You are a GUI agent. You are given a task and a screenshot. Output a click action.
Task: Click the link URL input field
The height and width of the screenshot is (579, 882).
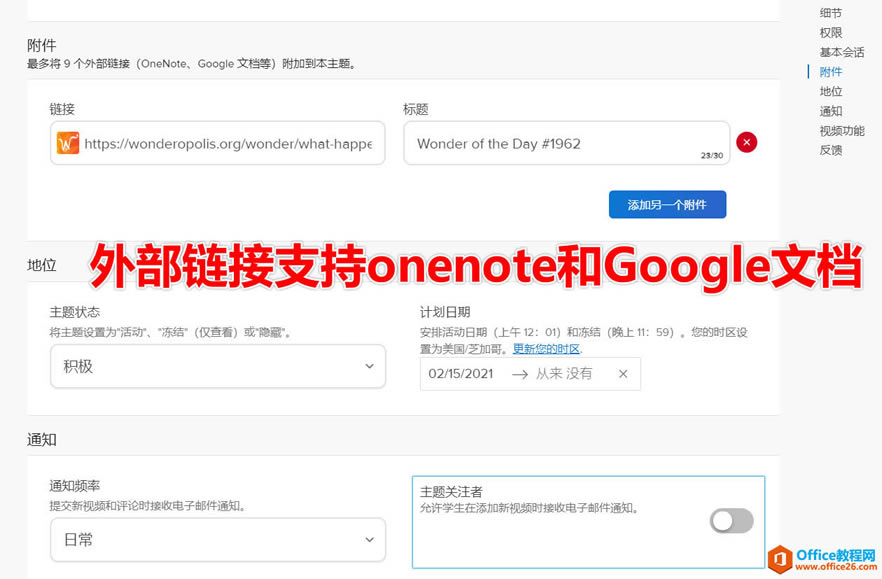pos(217,143)
